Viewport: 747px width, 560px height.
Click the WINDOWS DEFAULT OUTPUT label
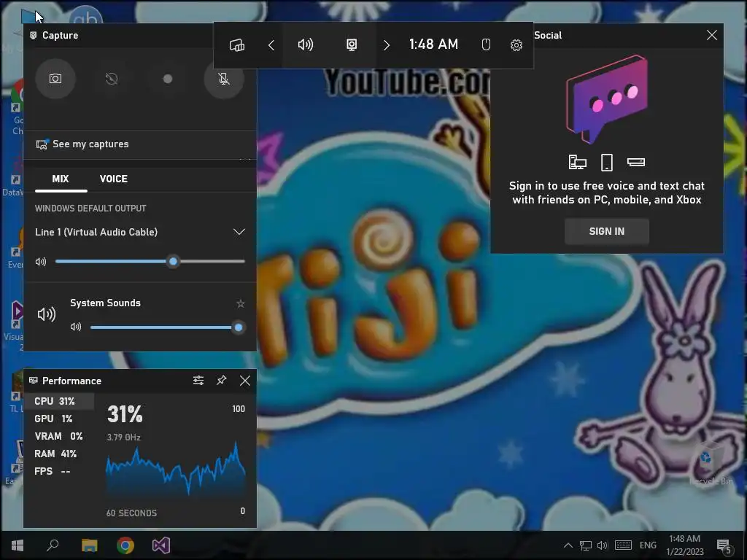pos(90,209)
